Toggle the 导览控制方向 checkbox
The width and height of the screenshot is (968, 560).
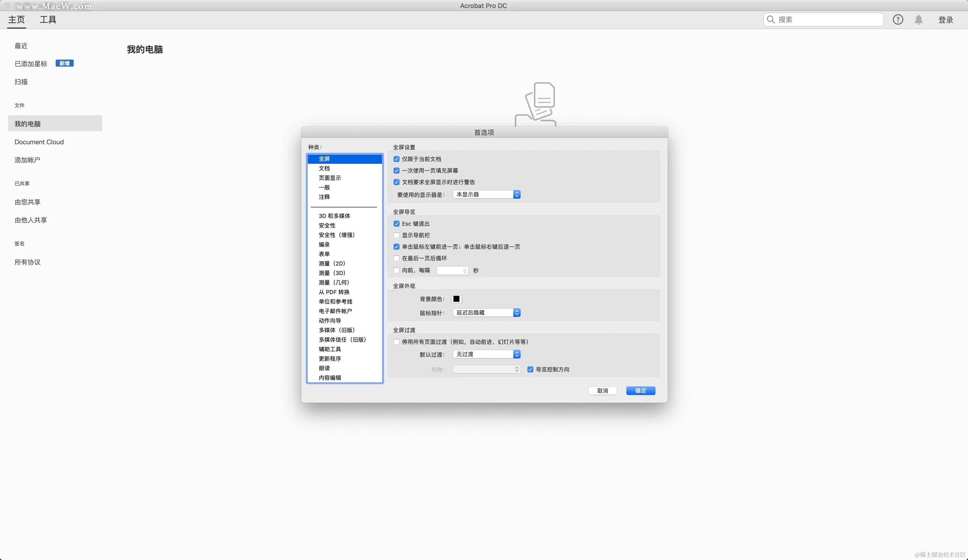click(530, 369)
